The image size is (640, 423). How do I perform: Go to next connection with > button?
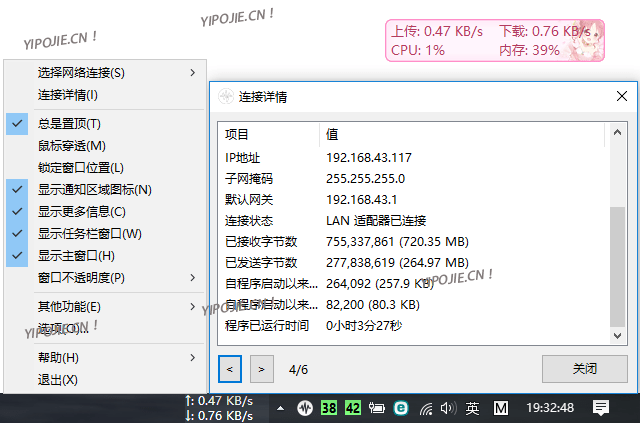(262, 369)
